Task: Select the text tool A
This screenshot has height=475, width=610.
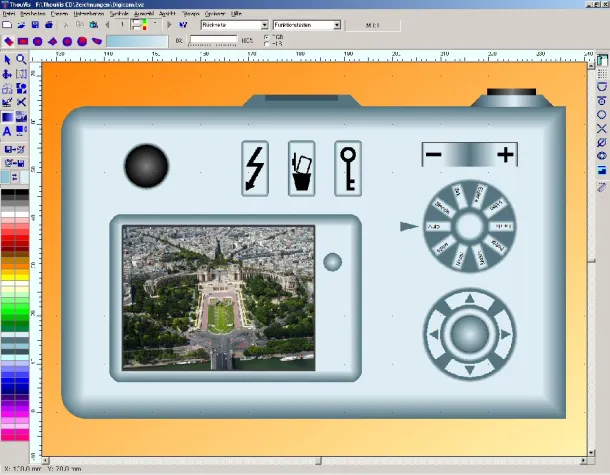Action: coord(8,131)
